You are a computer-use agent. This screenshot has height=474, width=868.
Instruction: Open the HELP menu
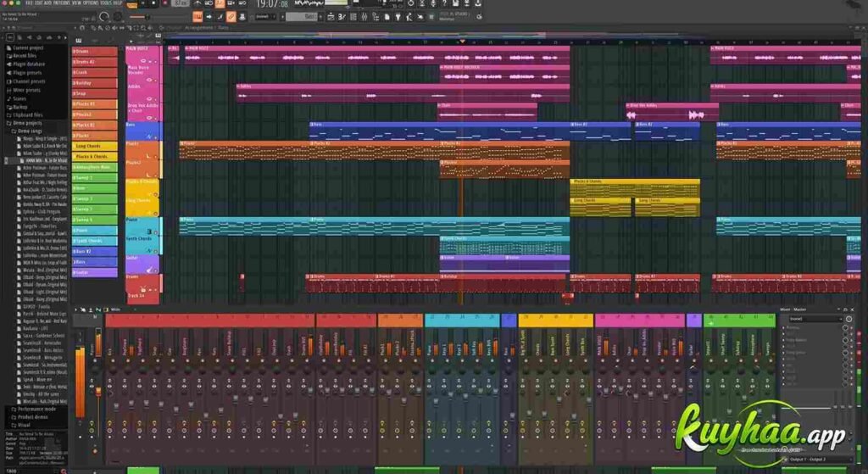(x=117, y=3)
